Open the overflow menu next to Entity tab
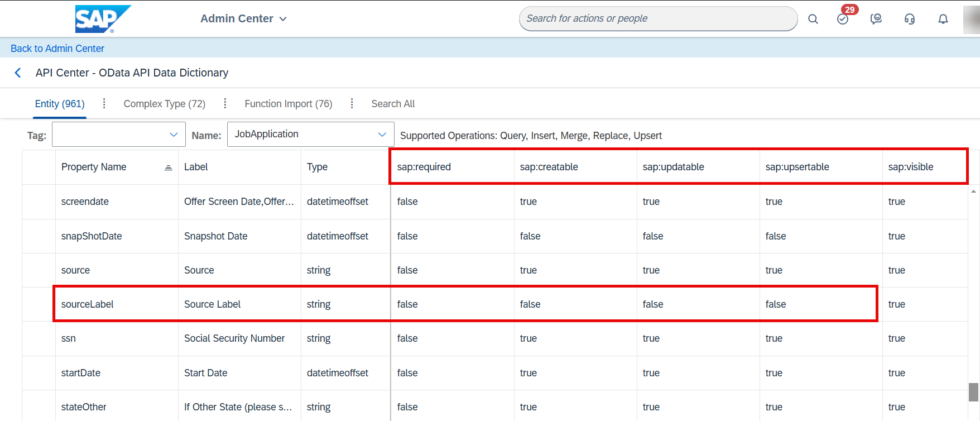 click(104, 103)
